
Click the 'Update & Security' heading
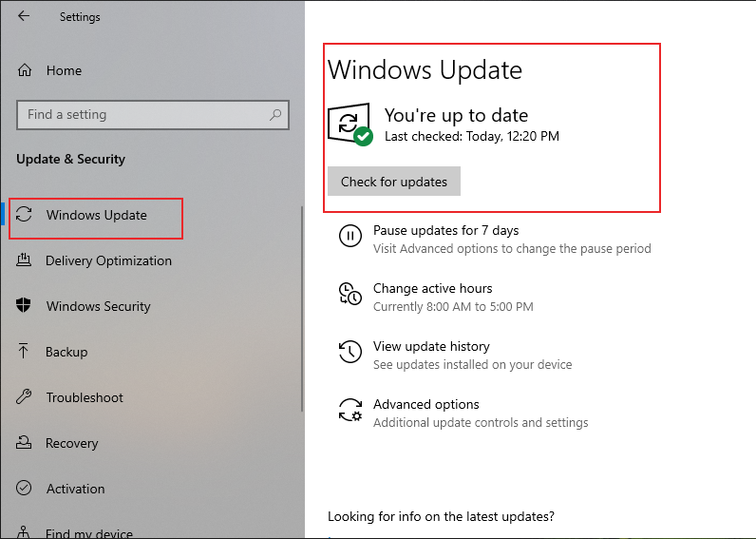71,160
